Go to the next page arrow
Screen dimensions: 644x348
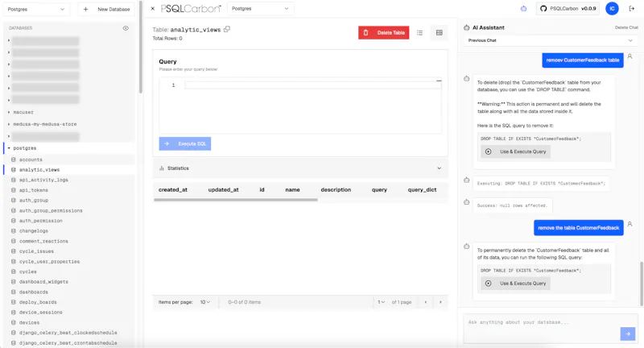[x=440, y=302]
